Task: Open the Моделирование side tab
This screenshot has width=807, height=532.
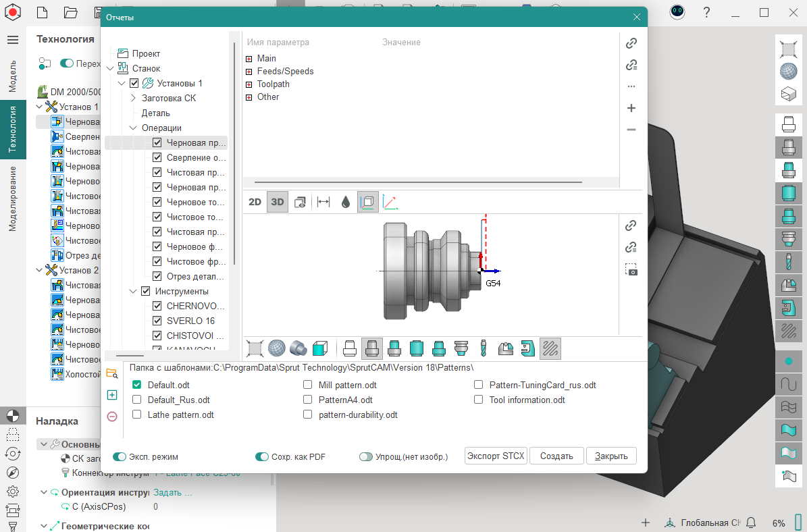Action: (x=13, y=198)
